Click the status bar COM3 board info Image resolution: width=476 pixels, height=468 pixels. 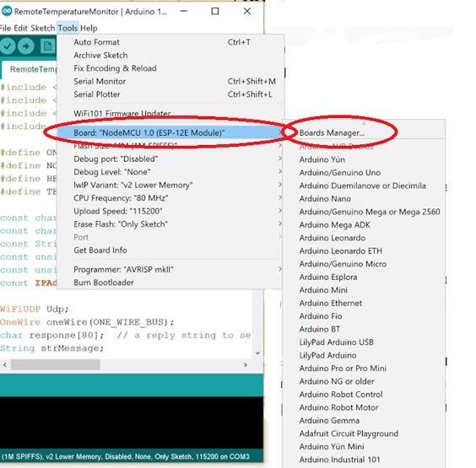(126, 456)
